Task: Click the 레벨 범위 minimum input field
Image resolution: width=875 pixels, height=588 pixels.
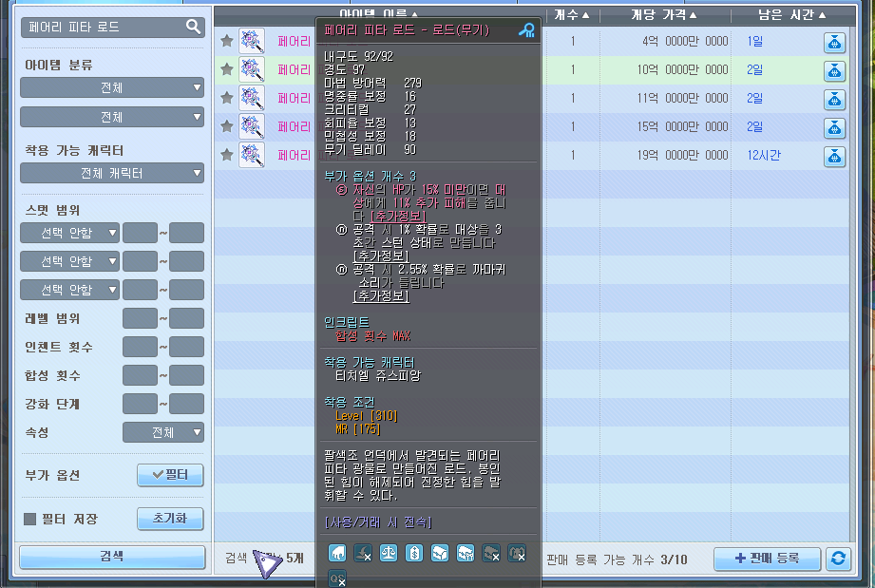Action: 140,318
